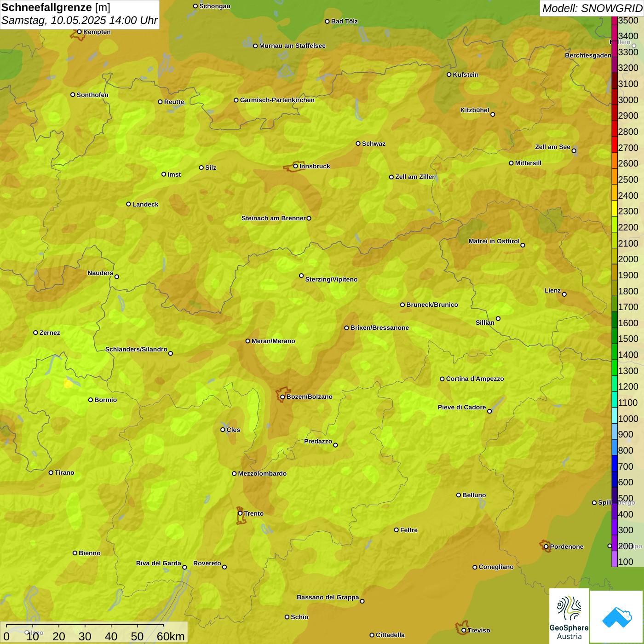Click the Landeck location dot

pyautogui.click(x=128, y=204)
